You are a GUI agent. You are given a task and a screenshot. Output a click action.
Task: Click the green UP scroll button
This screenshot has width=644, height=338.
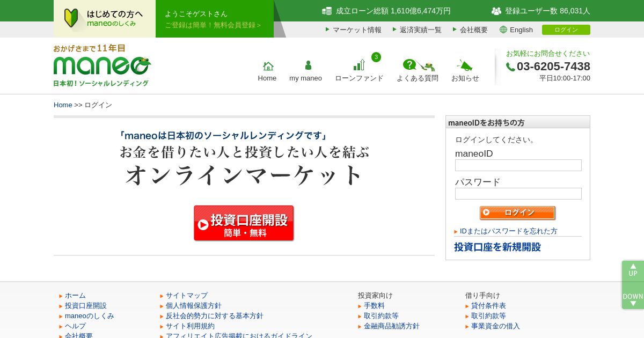click(633, 270)
